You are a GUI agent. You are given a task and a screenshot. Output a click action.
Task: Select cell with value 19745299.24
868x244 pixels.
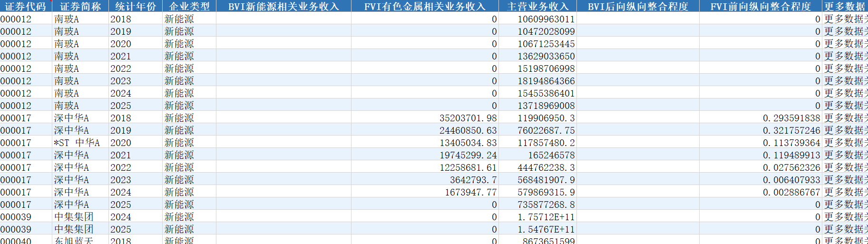click(425, 155)
